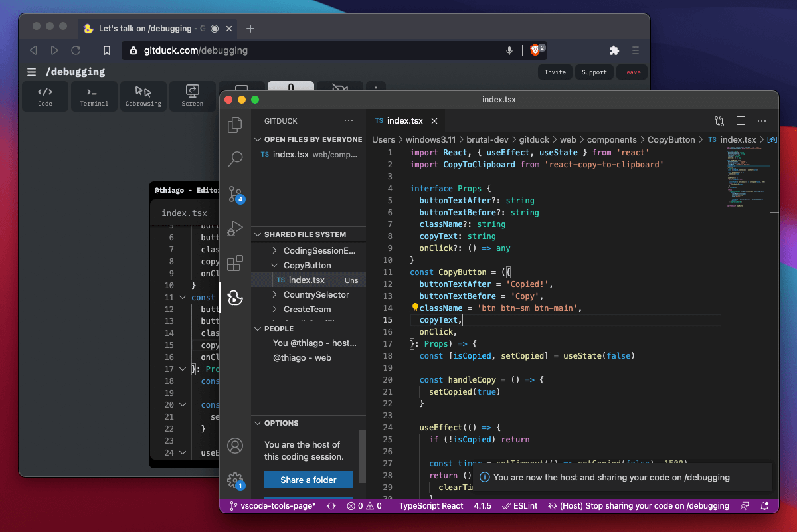
Task: Open the Extensions view in activity bar
Action: [235, 263]
